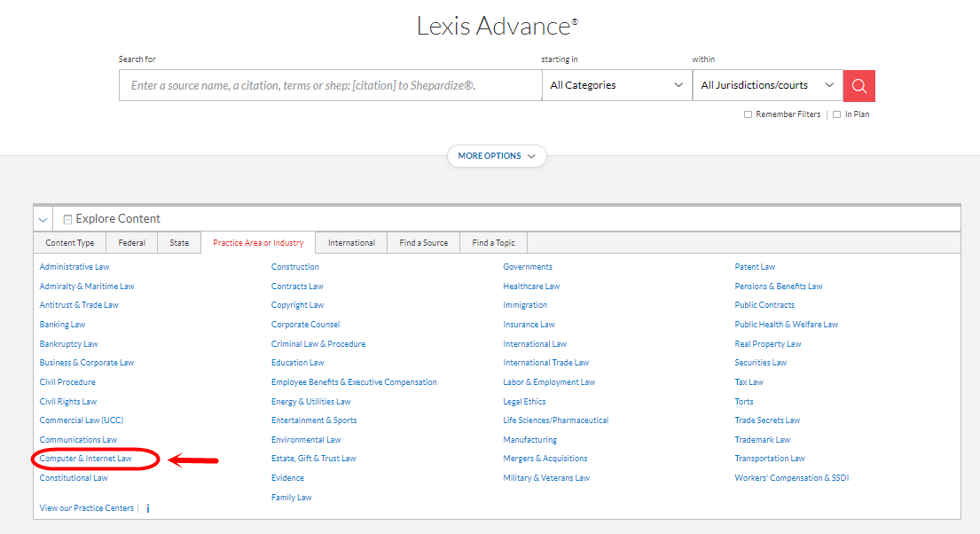The height and width of the screenshot is (534, 980).
Task: Open Real Property Law
Action: coord(768,344)
